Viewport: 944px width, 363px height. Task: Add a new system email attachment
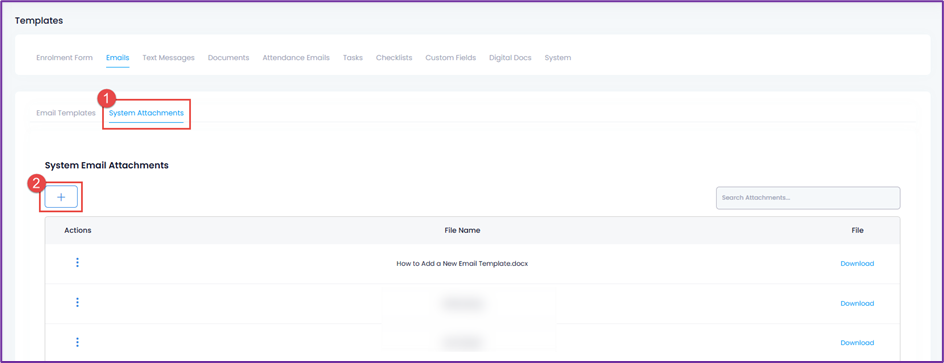(x=61, y=197)
